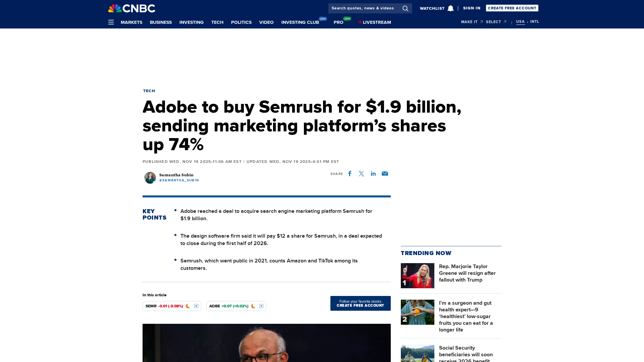Click the Sign In link
The image size is (644, 362).
click(x=472, y=8)
